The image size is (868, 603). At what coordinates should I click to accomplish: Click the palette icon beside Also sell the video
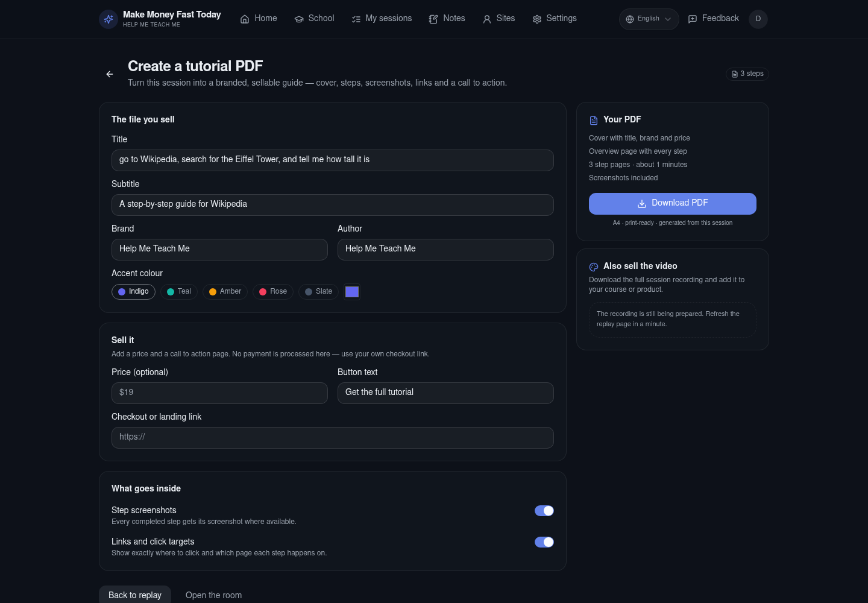point(594,267)
